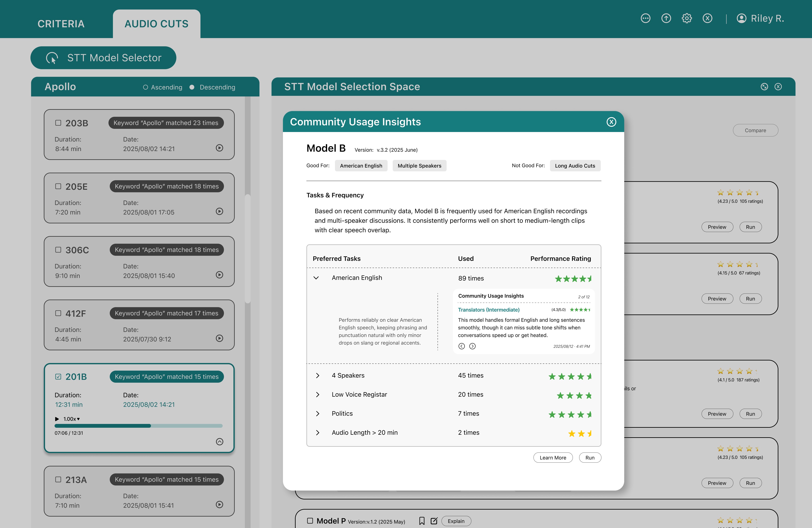Click the Compare button

(x=755, y=130)
